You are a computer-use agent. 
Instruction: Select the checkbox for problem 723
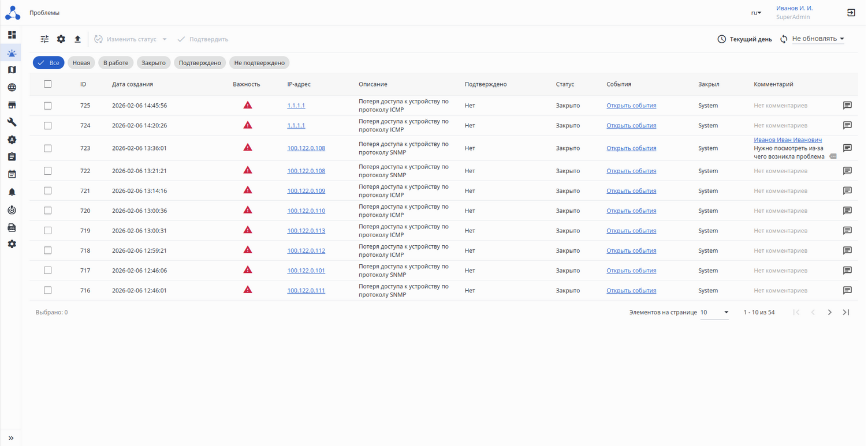click(48, 148)
